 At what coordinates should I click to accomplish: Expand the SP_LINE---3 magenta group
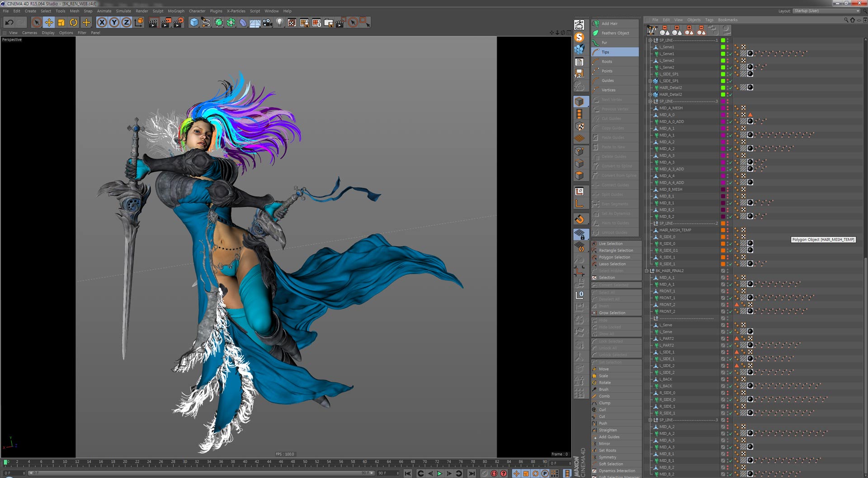pyautogui.click(x=651, y=101)
